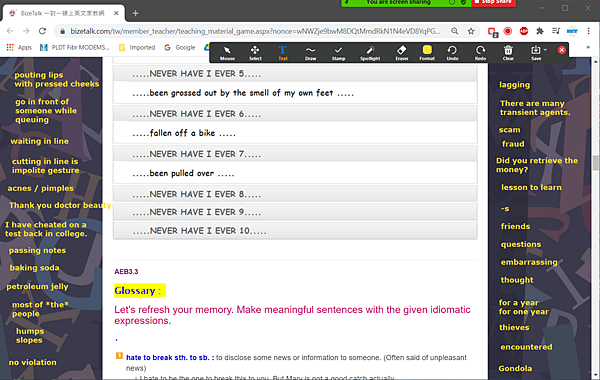Open the Google bookmark
Image resolution: width=600 pixels, height=380 pixels.
click(180, 47)
